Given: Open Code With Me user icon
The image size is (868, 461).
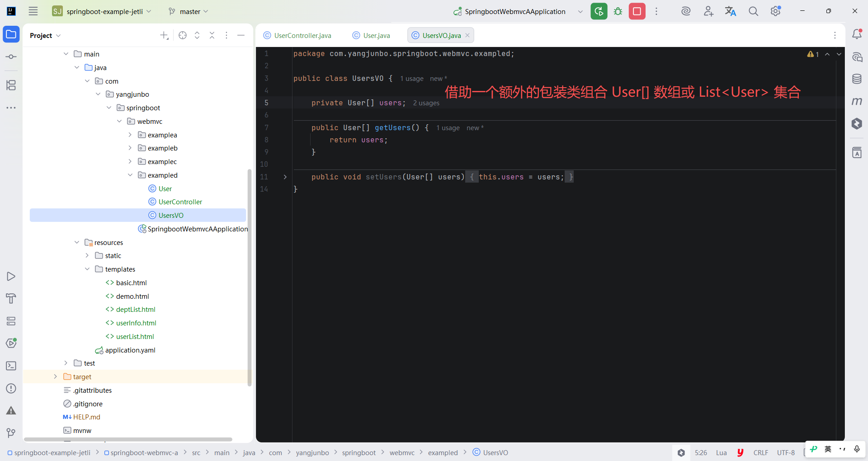Looking at the screenshot, I should 708,11.
